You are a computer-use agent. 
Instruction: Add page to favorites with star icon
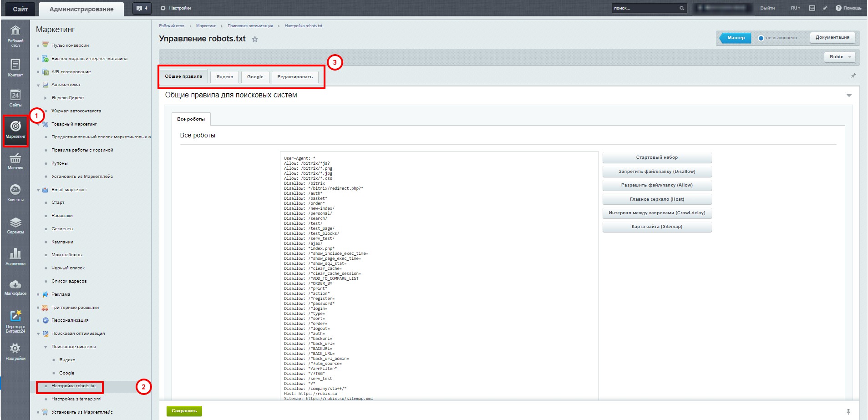tap(255, 39)
